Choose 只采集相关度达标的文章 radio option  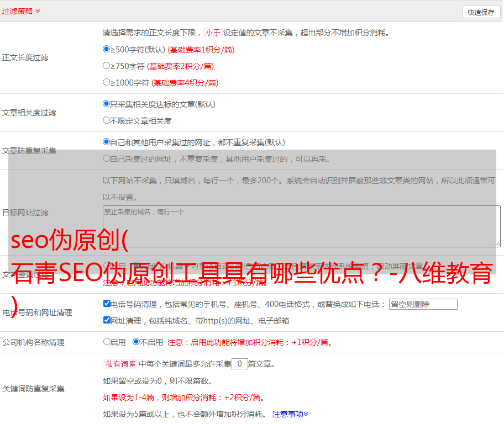click(106, 104)
